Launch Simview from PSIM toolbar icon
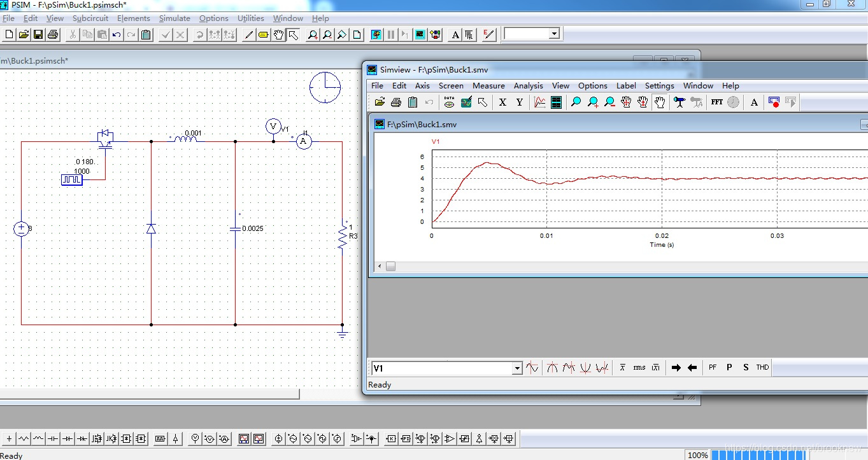 click(420, 34)
